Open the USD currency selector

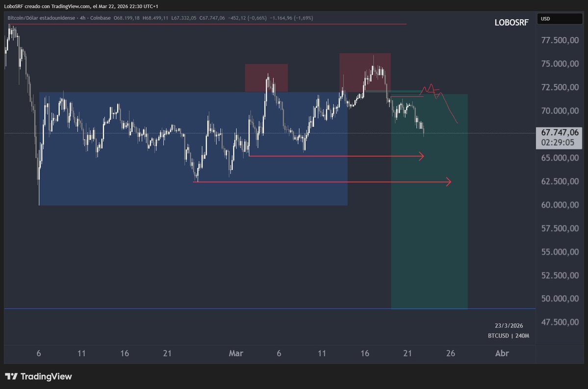click(560, 19)
